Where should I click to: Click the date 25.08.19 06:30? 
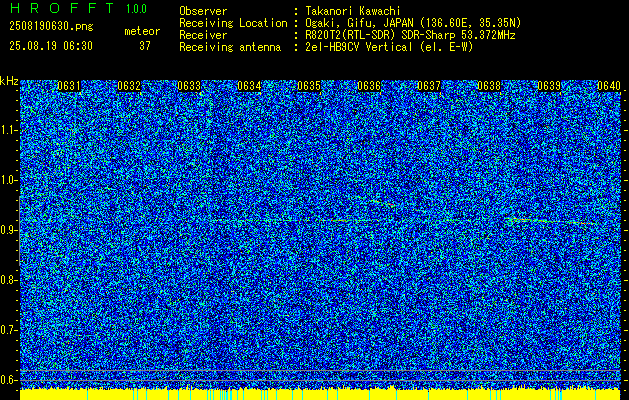coord(51,46)
